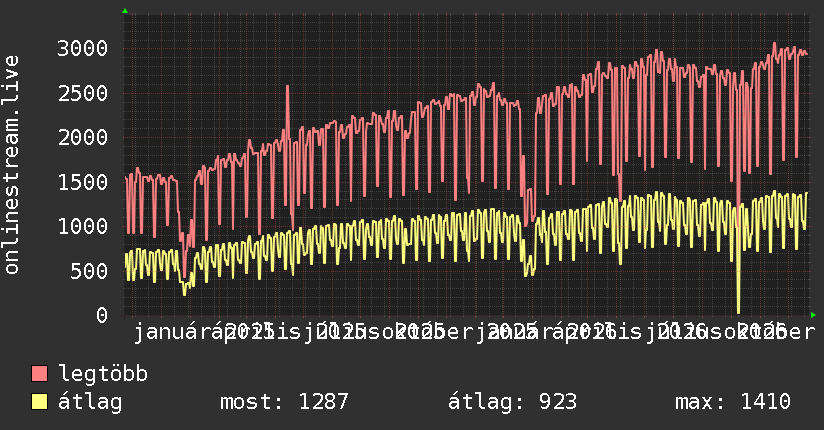Click the 500 y-axis label

[89, 271]
